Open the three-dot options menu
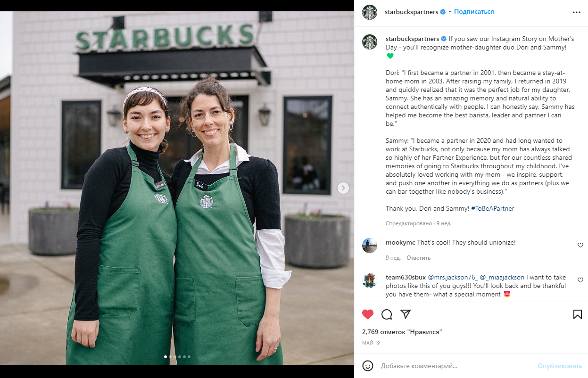 (x=577, y=12)
